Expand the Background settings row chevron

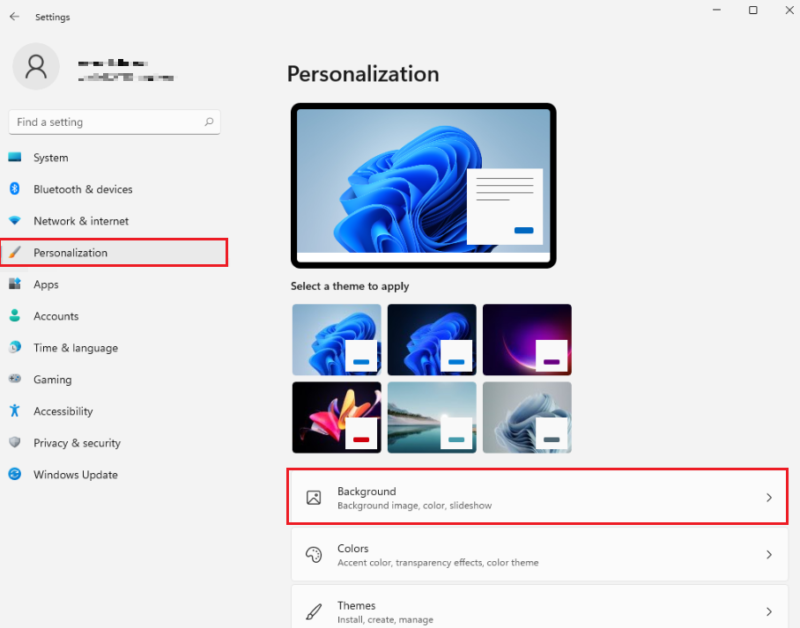tap(768, 497)
